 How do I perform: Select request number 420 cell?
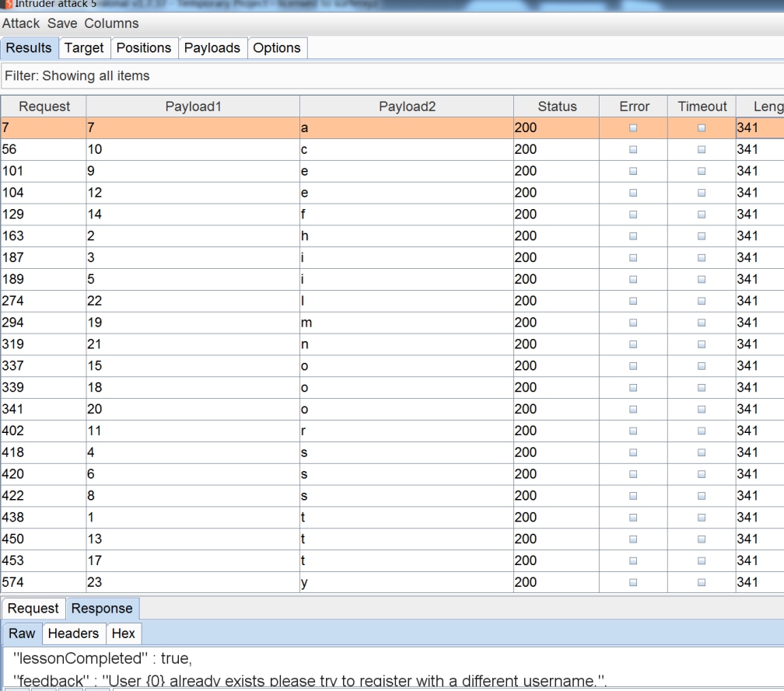(44, 474)
